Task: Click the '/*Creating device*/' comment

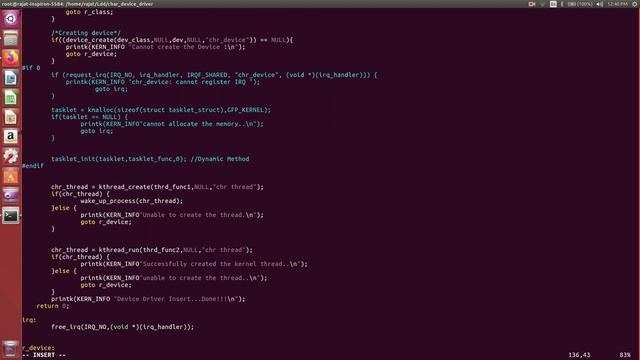Action: pos(86,33)
